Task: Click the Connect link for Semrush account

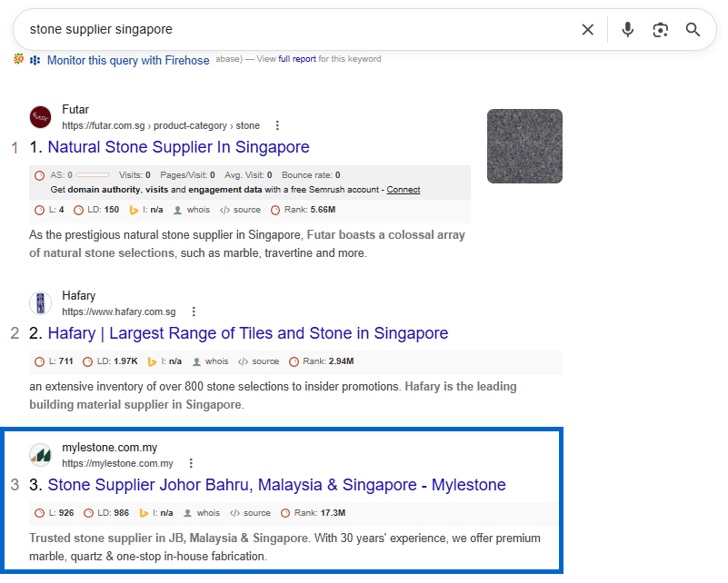Action: point(403,190)
